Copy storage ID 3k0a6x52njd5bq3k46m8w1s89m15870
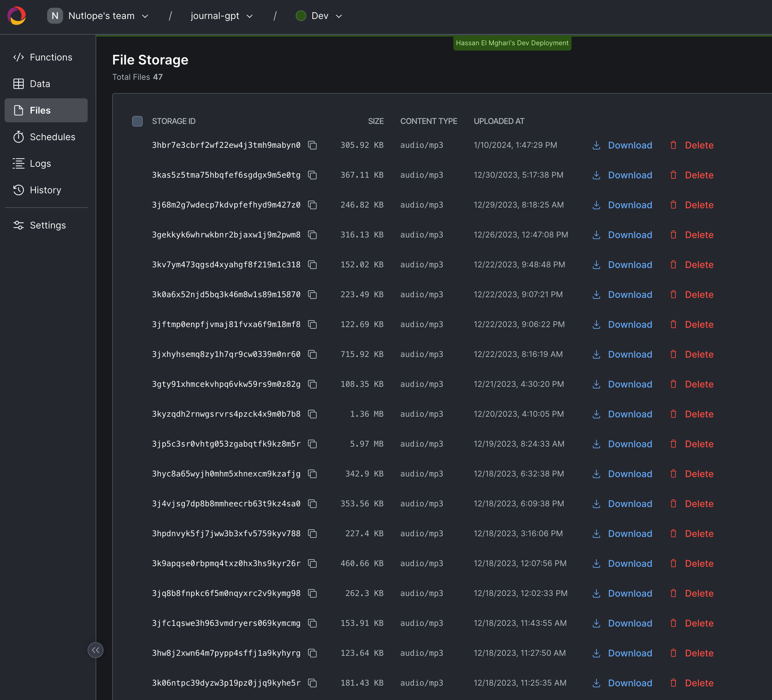Viewport: 772px width, 700px height. coord(312,295)
